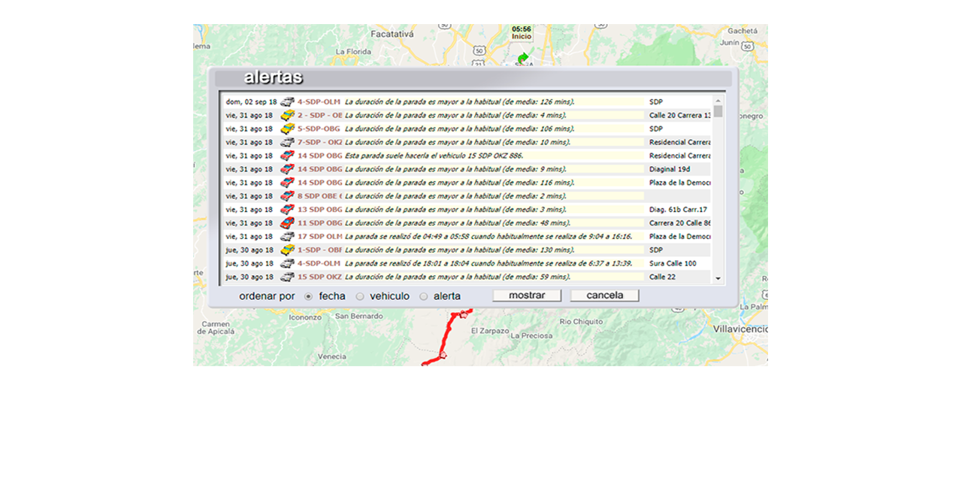Sort alerts by 'vehiculo' radio option
Viewport: 980px width, 488px height.
(359, 296)
